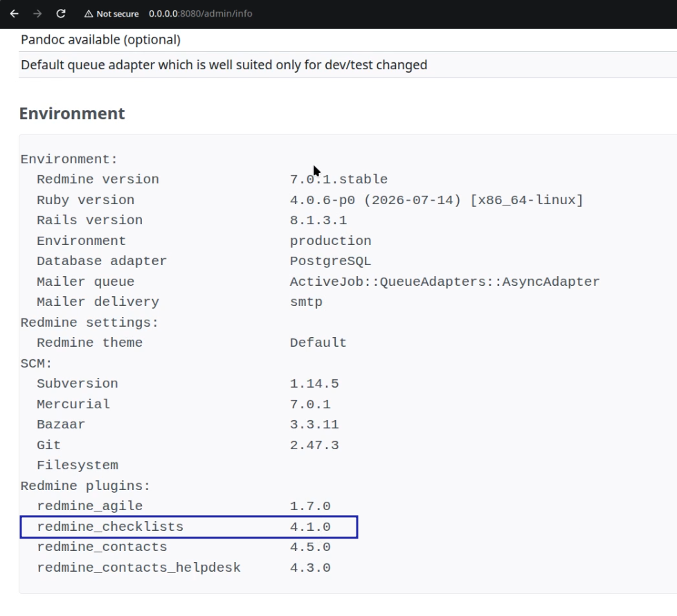This screenshot has width=677, height=616.
Task: Select the redmine_checklists plugin row
Action: pyautogui.click(x=189, y=527)
